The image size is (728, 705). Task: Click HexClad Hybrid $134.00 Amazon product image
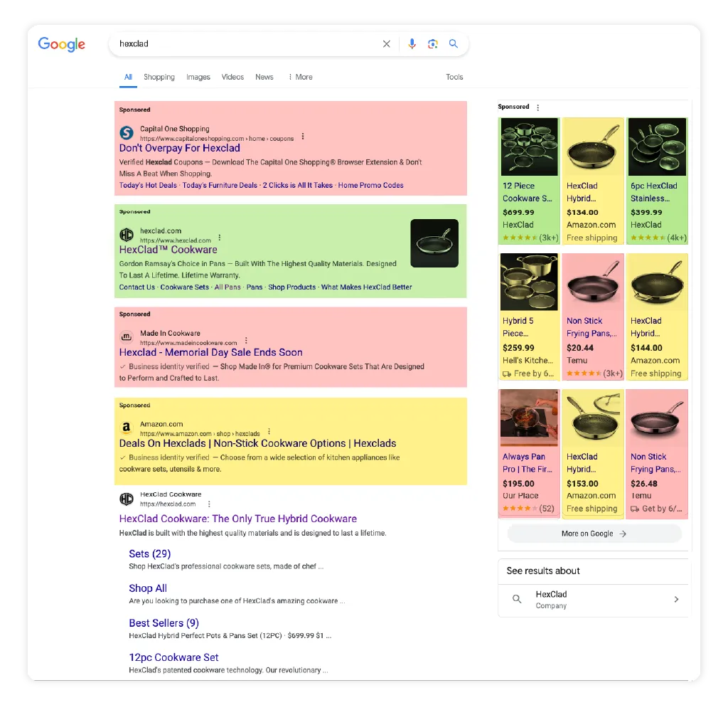(x=593, y=147)
